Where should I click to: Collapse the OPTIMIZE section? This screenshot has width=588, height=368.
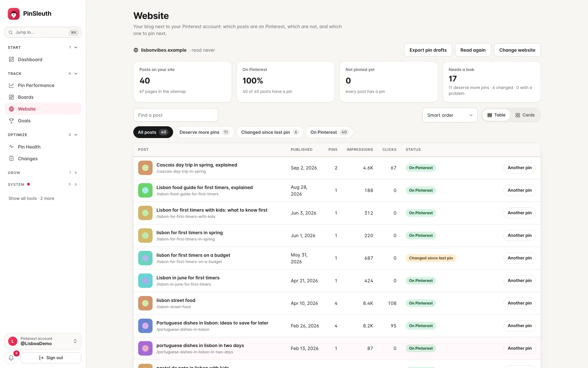coord(76,135)
